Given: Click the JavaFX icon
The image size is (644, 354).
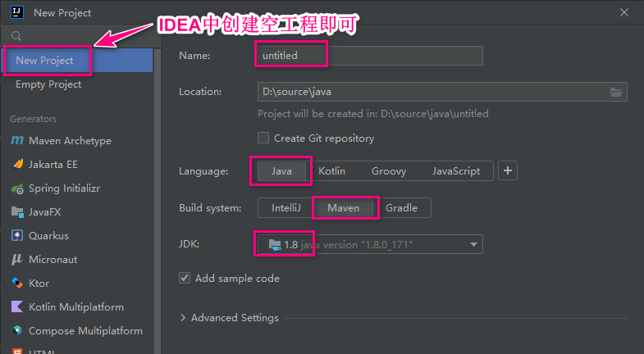Looking at the screenshot, I should click(18, 212).
